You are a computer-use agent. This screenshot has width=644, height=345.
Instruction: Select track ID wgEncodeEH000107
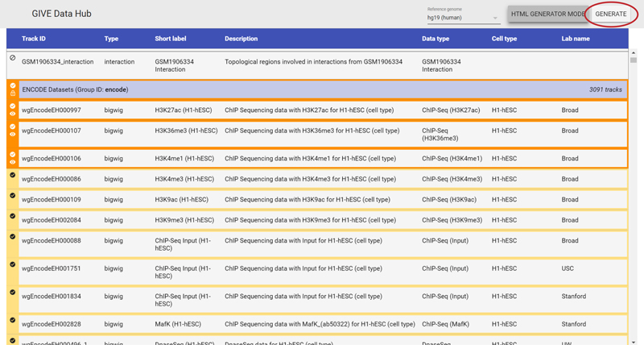coord(52,131)
